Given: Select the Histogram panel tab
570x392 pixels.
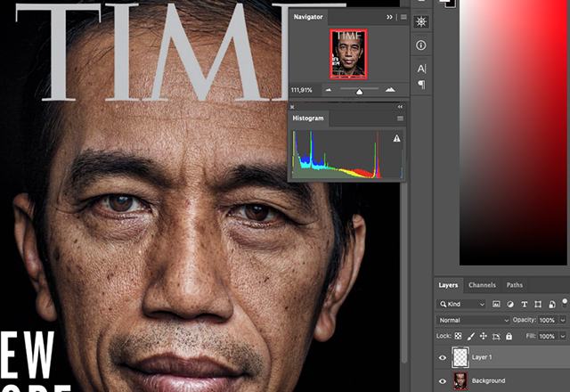Looking at the screenshot, I should (308, 118).
